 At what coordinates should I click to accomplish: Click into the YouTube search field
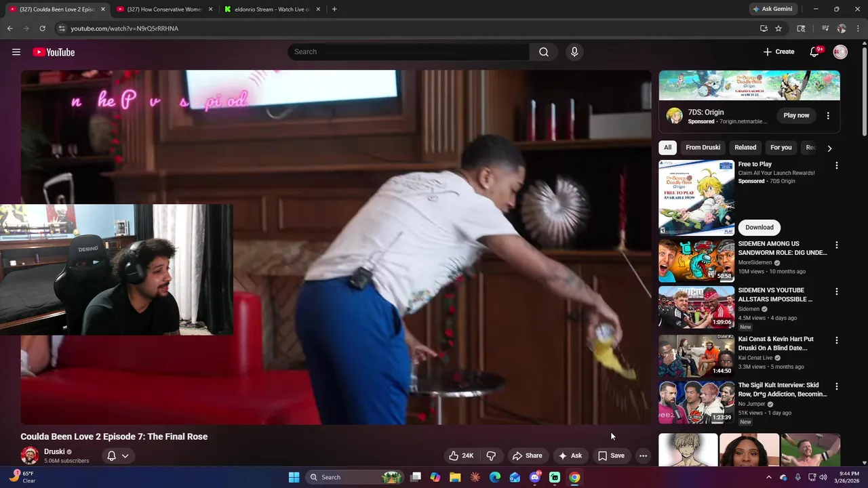(409, 52)
